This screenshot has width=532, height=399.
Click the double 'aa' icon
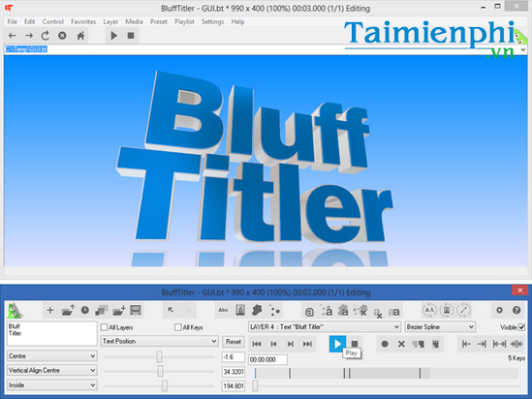(393, 312)
